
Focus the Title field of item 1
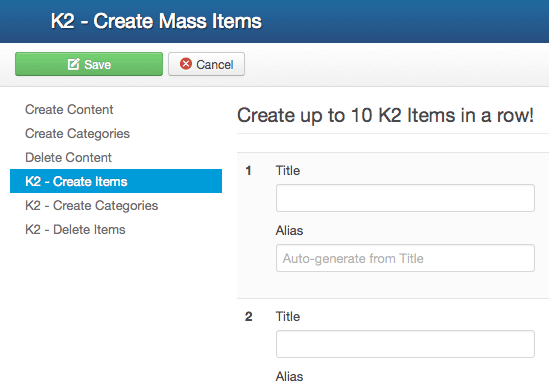click(x=405, y=198)
